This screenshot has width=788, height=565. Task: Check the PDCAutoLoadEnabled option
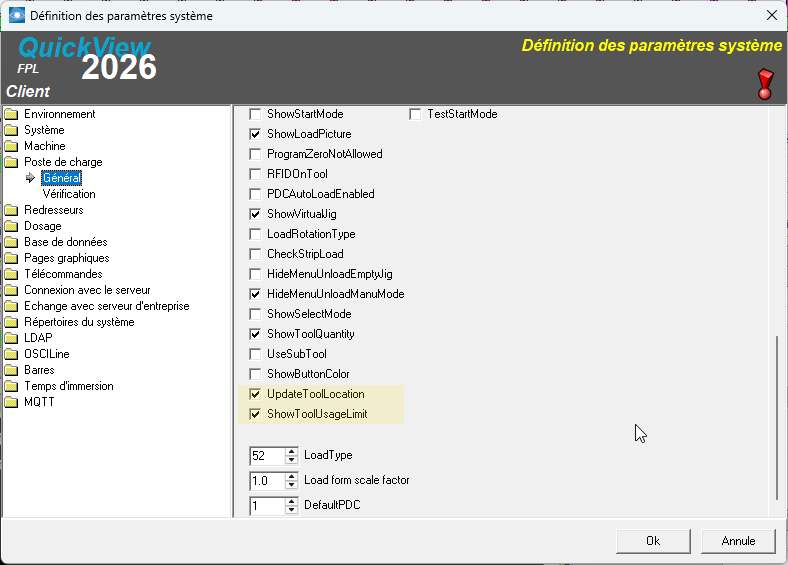point(255,194)
